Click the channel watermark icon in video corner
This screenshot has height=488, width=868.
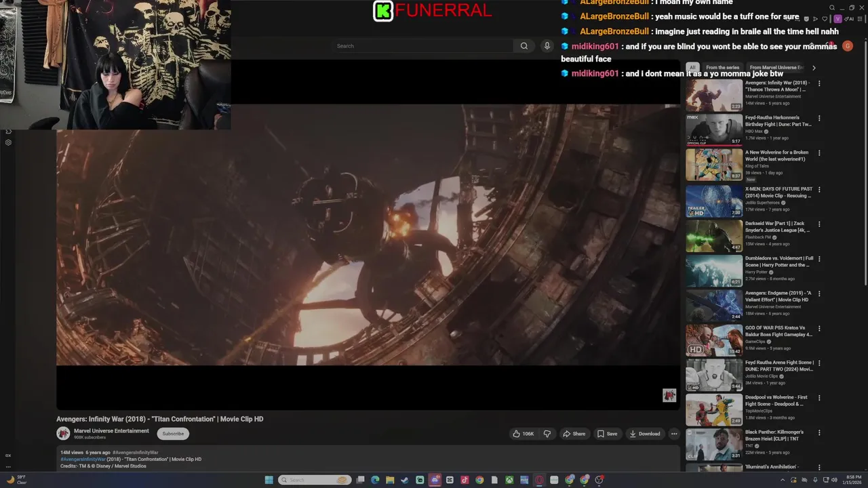669,396
